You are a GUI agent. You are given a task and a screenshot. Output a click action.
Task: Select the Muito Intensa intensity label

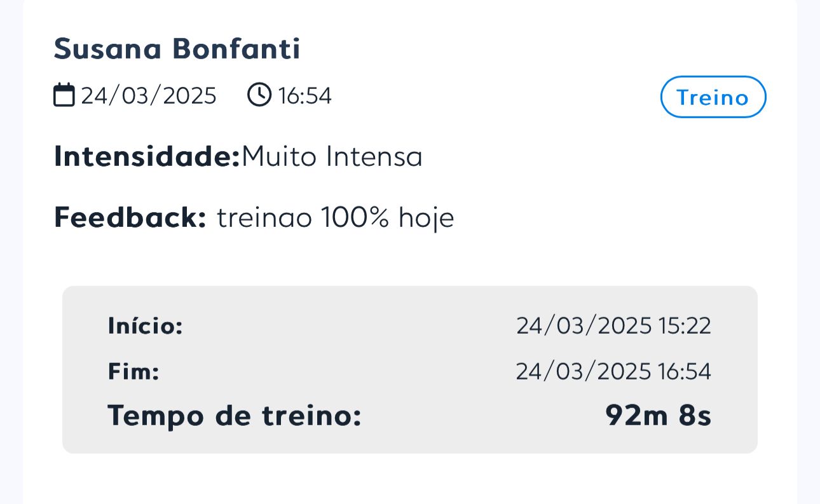tap(332, 156)
